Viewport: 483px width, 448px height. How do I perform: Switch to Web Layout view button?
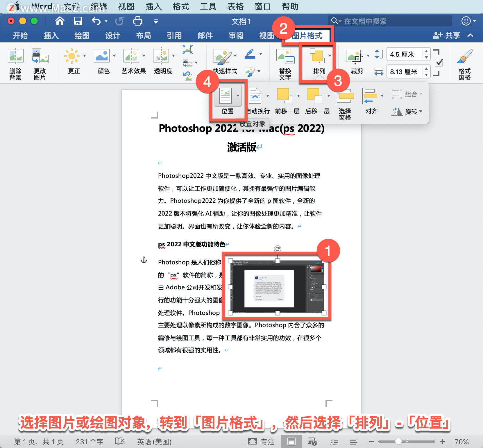coord(312,442)
